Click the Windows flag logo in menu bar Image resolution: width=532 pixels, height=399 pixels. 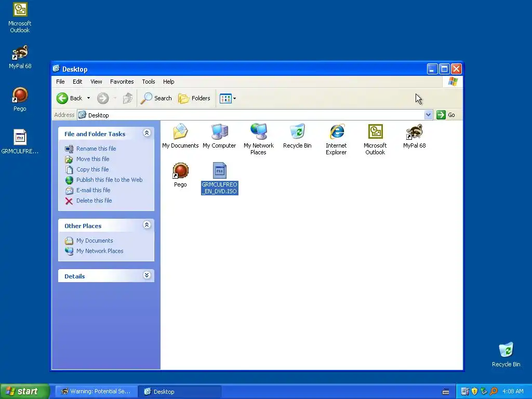tap(453, 82)
